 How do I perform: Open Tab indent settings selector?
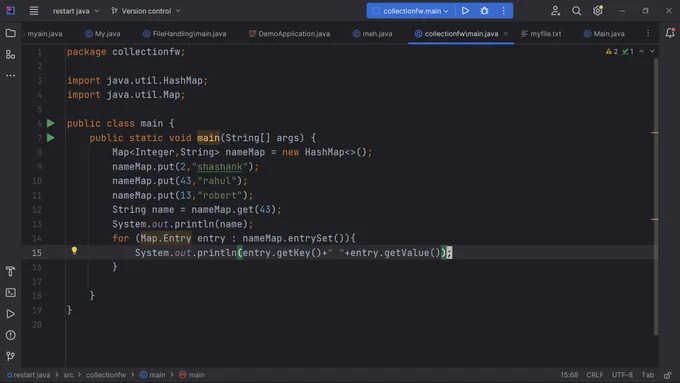coord(647,375)
